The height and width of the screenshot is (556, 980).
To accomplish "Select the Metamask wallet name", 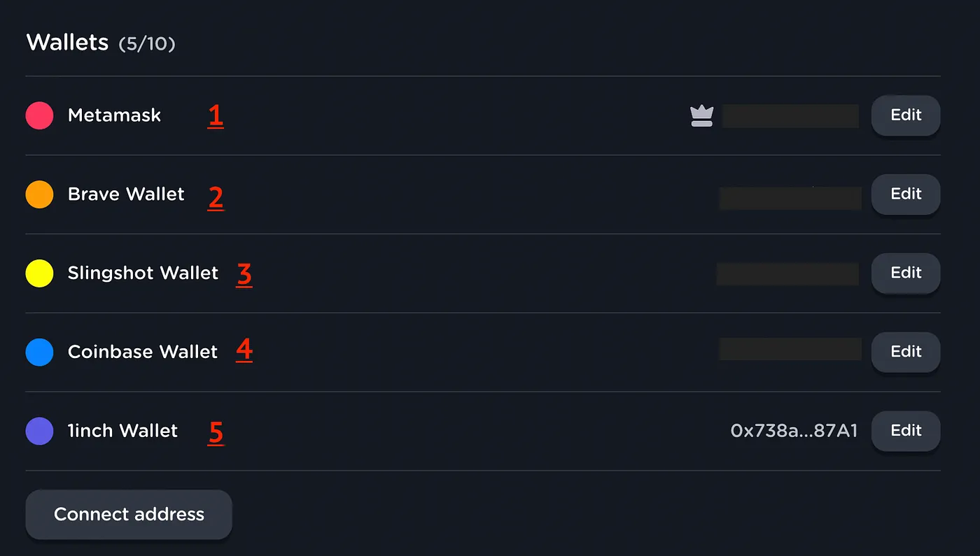I will [x=114, y=115].
